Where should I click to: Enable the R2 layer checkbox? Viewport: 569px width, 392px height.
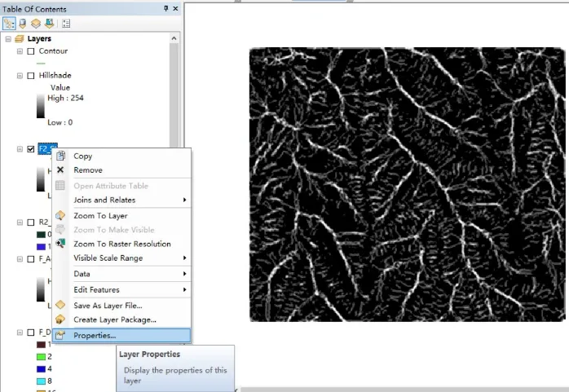31,222
